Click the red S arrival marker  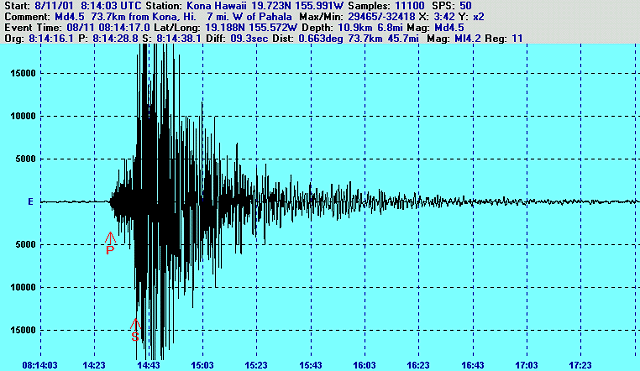(x=135, y=330)
